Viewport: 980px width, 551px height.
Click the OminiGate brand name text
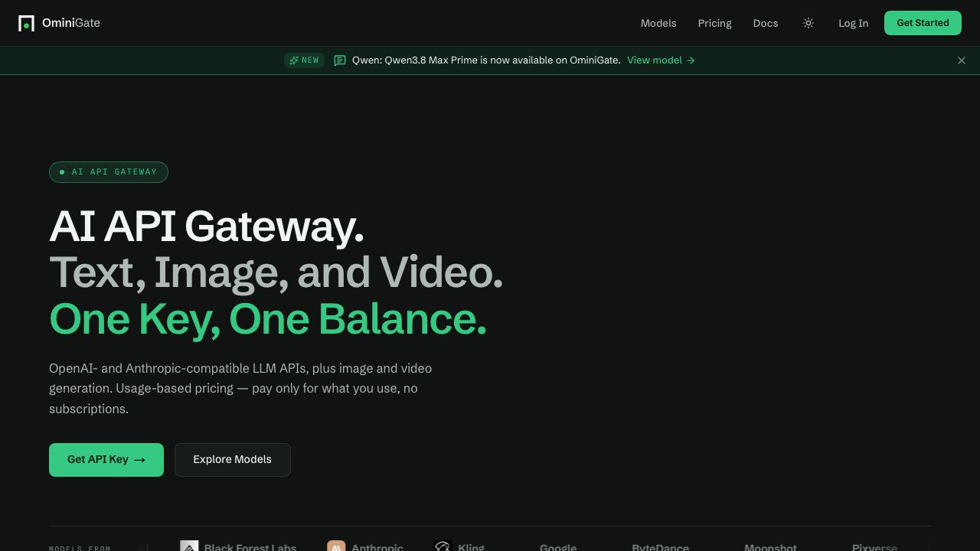pos(71,23)
